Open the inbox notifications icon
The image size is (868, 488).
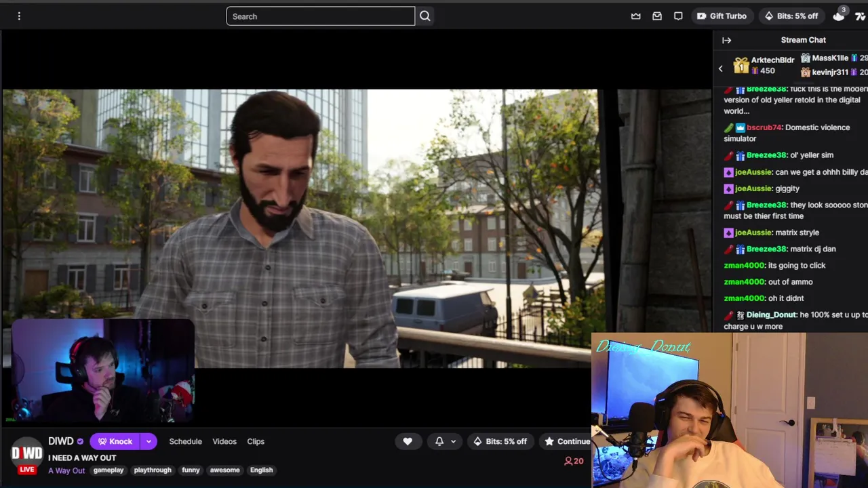(x=657, y=16)
